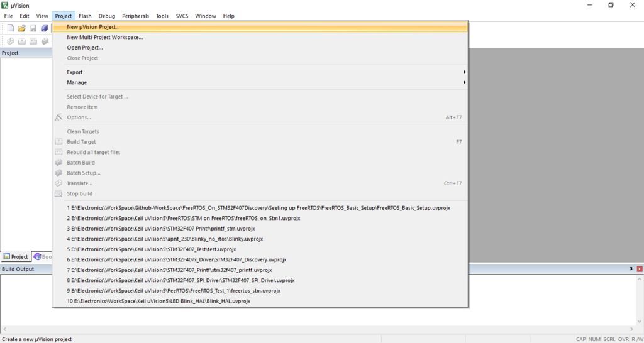Click the Options wand icon in menu
The height and width of the screenshot is (343, 644).
[x=58, y=117]
